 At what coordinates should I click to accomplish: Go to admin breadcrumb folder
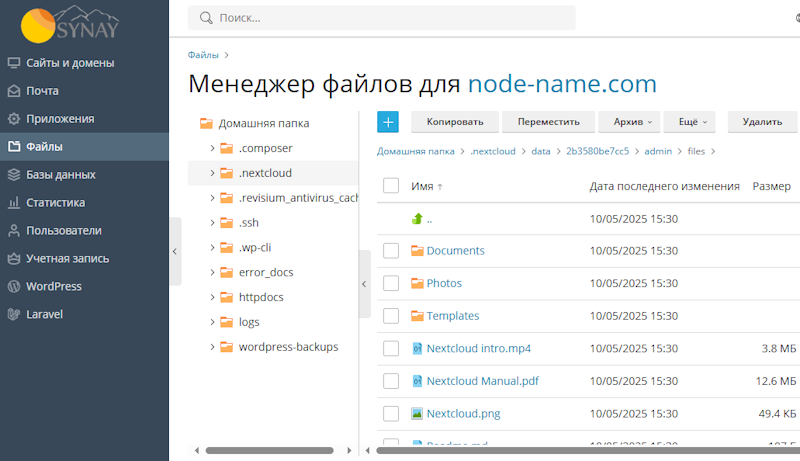(658, 151)
